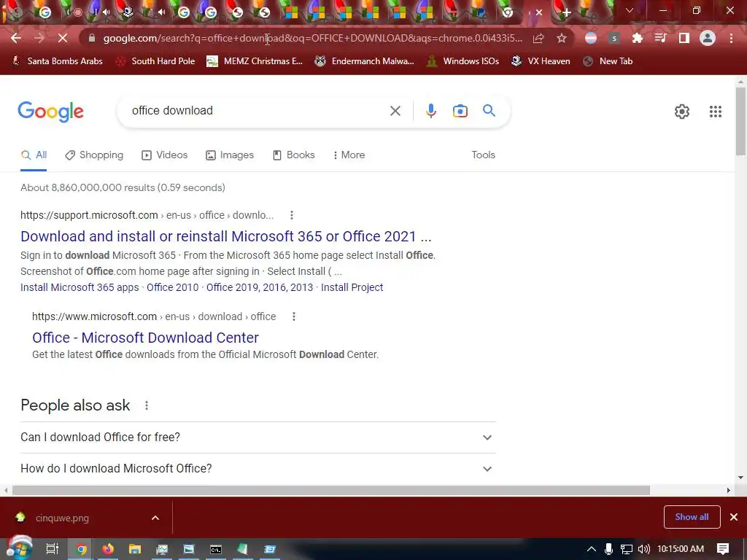The height and width of the screenshot is (560, 747).
Task: Open Command Prompt from the taskbar
Action: point(216,549)
